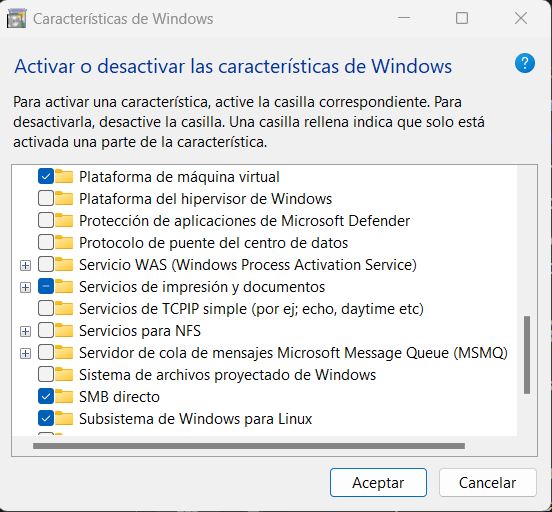
Task: Select Protección de aplicaciones de Microsoft Defender item
Action: tap(244, 221)
